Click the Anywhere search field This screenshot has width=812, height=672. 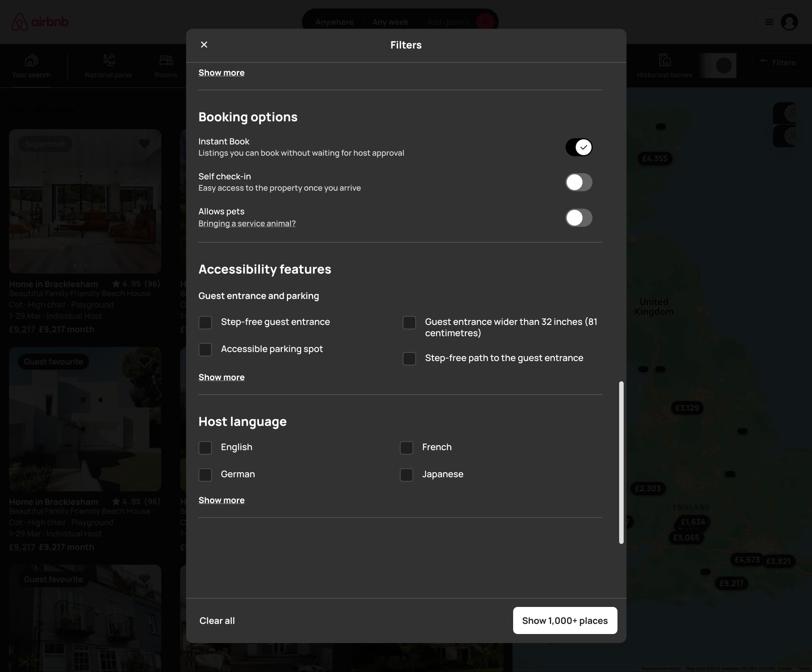coord(335,22)
